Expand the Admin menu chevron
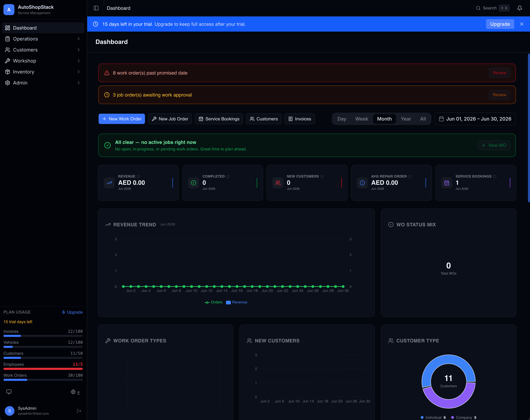 78,83
